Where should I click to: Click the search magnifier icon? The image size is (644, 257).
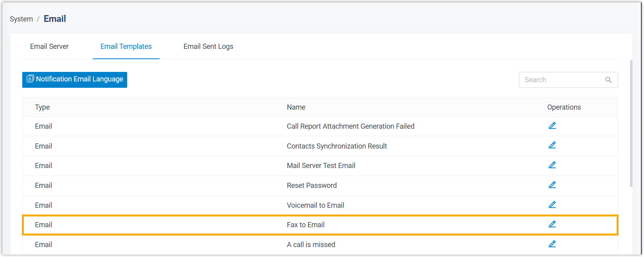pos(608,80)
